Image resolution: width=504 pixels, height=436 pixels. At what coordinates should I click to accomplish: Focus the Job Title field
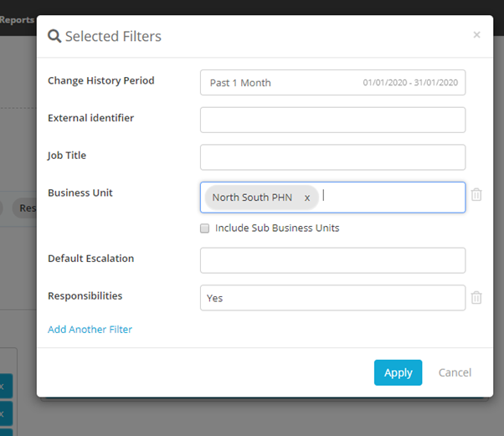(332, 157)
